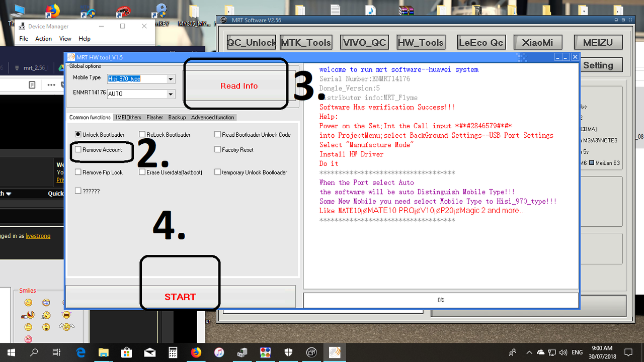Screen dimensions: 644x362
Task: Open the volume speaker tray icon
Action: coord(563,352)
